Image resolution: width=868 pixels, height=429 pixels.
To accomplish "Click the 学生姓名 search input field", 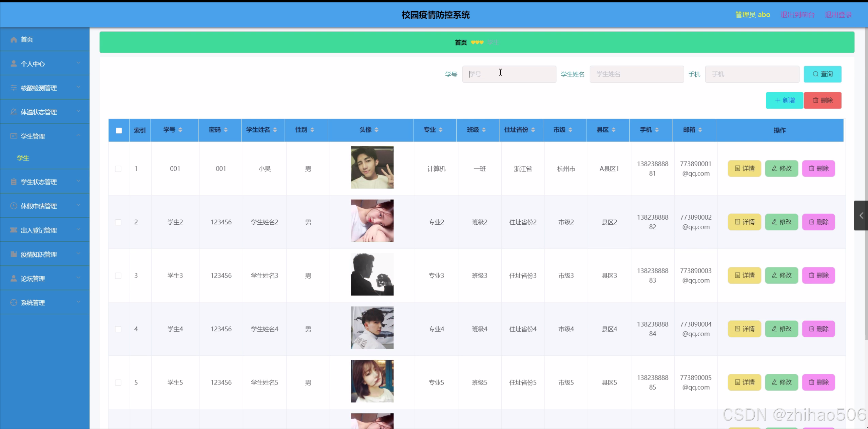I will pyautogui.click(x=636, y=74).
